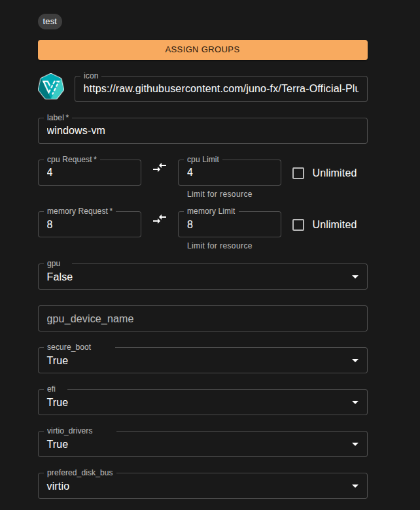Click the arrow on the prefered_disk_bus selector
The height and width of the screenshot is (510, 420).
coord(355,486)
